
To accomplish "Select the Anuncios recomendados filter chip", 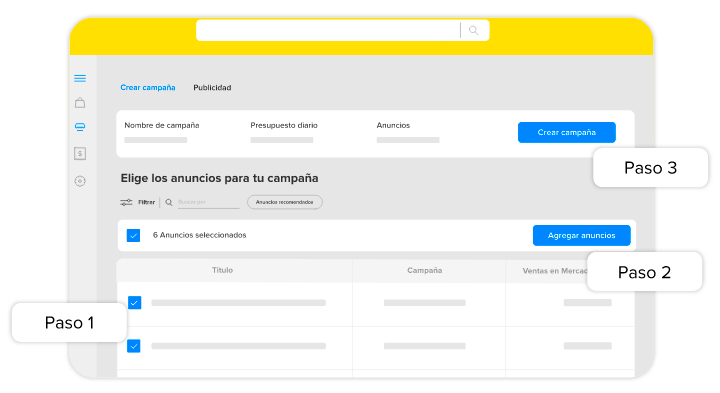I will coord(285,202).
